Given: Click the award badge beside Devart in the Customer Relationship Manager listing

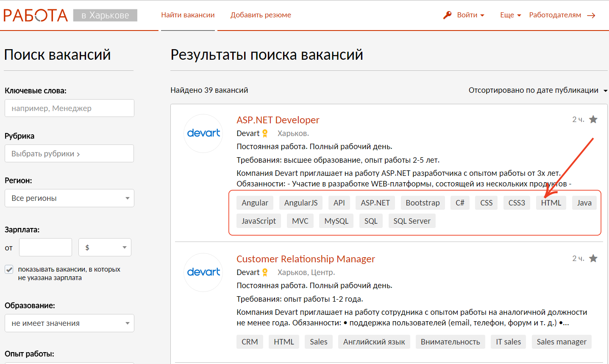Looking at the screenshot, I should pyautogui.click(x=265, y=272).
